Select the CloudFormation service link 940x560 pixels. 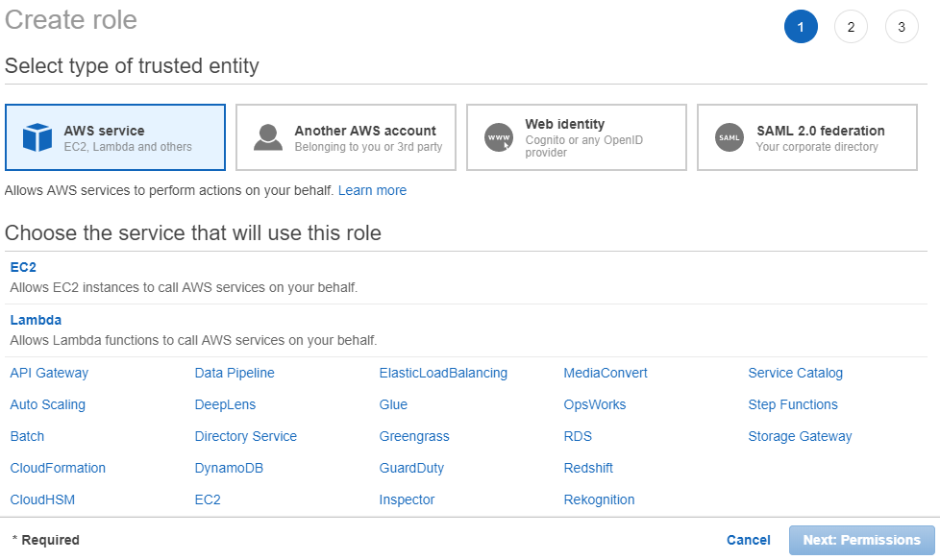pos(58,469)
